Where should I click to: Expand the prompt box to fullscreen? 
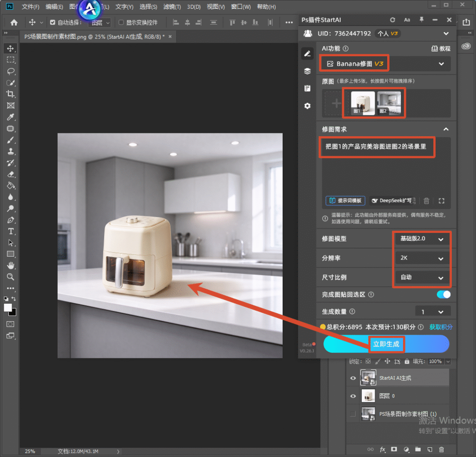pos(442,201)
